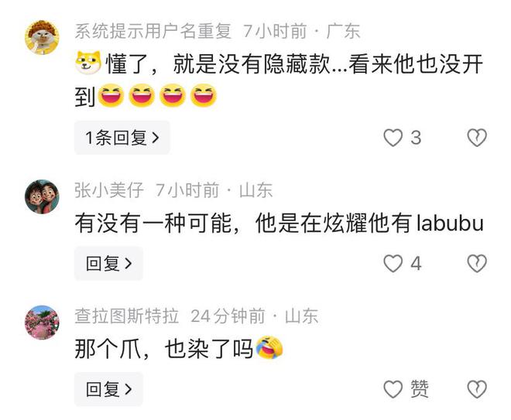Tap broken heart on the labubu comment
The width and height of the screenshot is (511, 420).
[477, 264]
